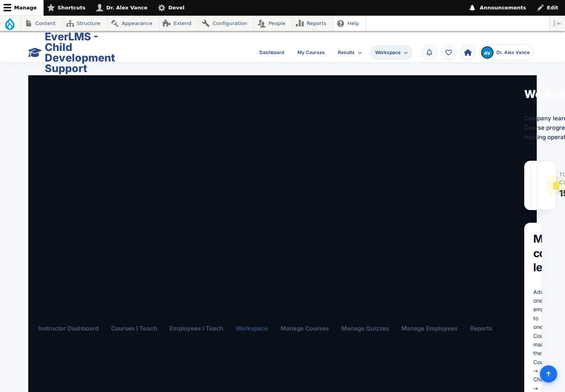Open the Courses I Teach tab
The width and height of the screenshot is (565, 392).
[134, 328]
